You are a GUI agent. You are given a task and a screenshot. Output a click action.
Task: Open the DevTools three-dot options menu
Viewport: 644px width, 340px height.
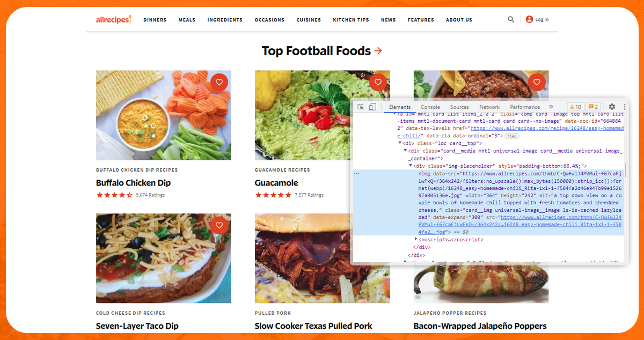click(624, 107)
